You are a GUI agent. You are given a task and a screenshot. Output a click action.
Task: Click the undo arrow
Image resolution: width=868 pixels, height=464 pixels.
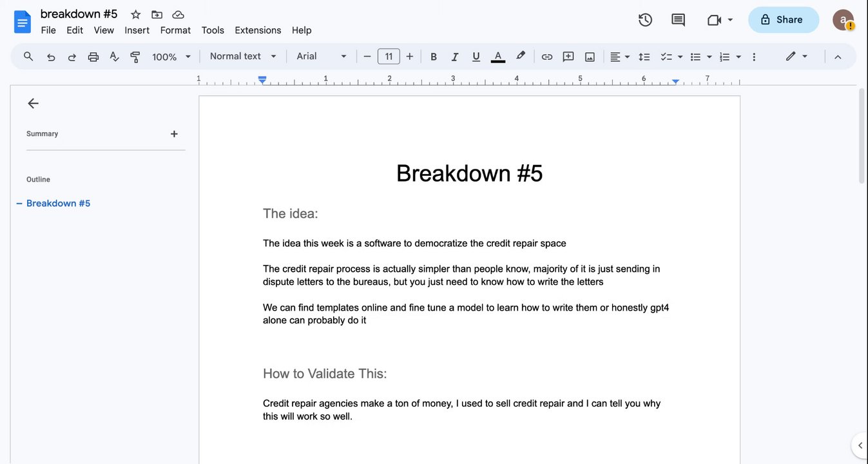(51, 57)
